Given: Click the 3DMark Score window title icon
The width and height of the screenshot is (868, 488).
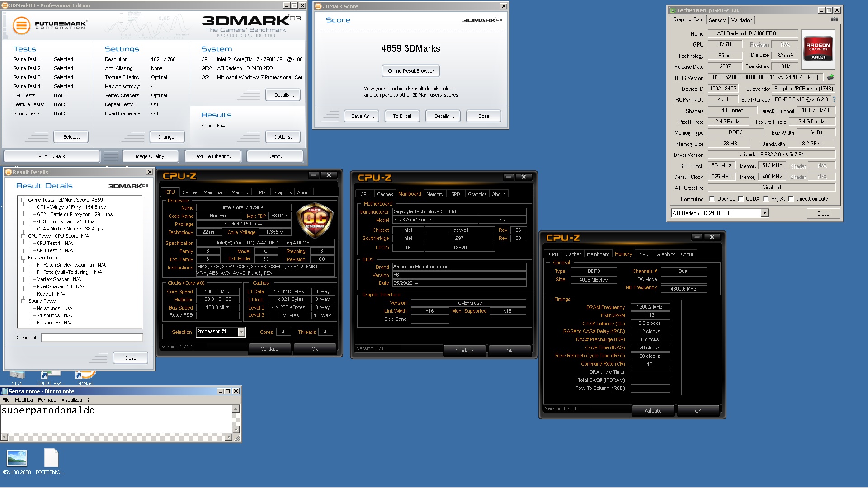Looking at the screenshot, I should [318, 6].
